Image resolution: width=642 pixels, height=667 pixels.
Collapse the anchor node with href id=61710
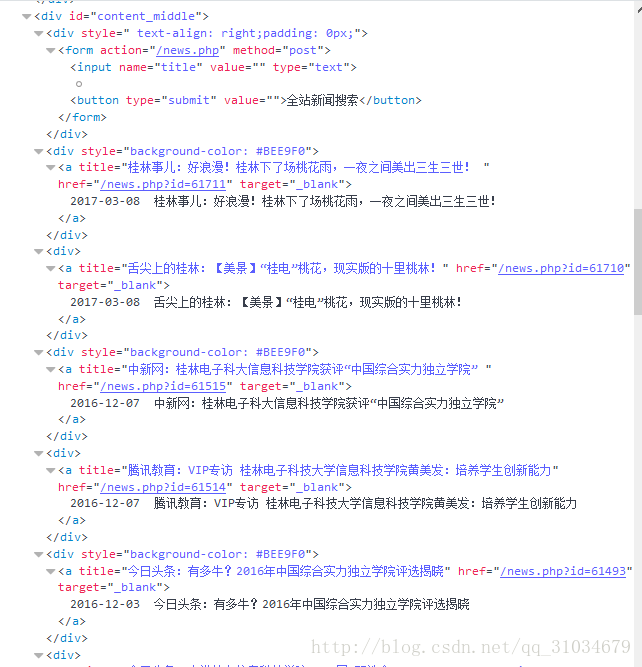[51, 268]
